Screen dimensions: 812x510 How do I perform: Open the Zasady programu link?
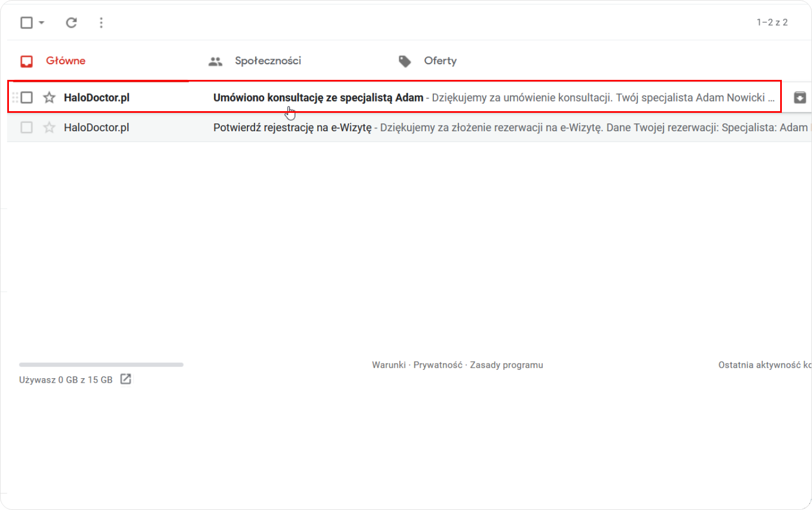(x=507, y=365)
